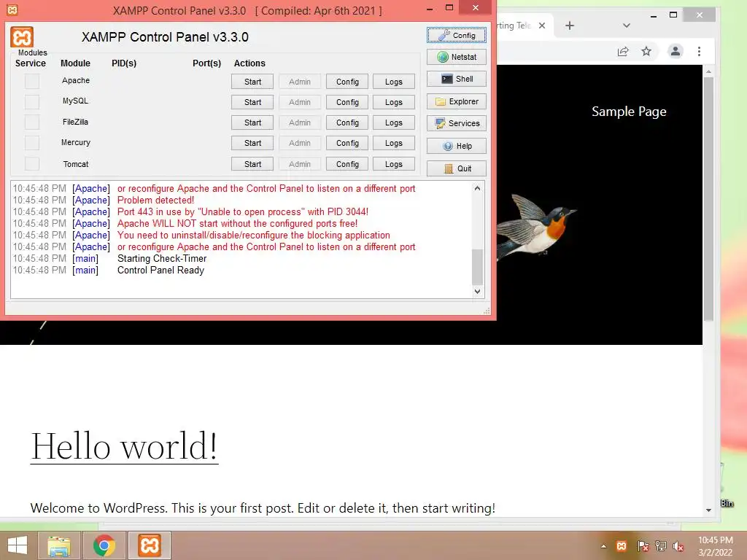Start the Mercury module

click(252, 143)
